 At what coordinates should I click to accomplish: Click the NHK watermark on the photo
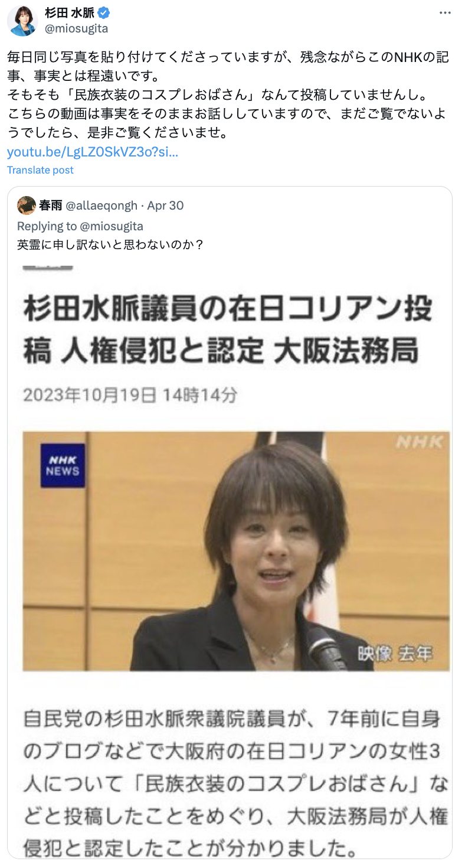419,441
